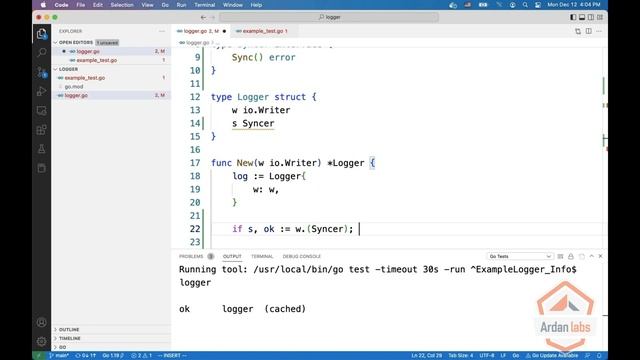640x360 pixels.
Task: Open logger.go in the LOGGER folder
Action: pyautogui.click(x=111, y=95)
